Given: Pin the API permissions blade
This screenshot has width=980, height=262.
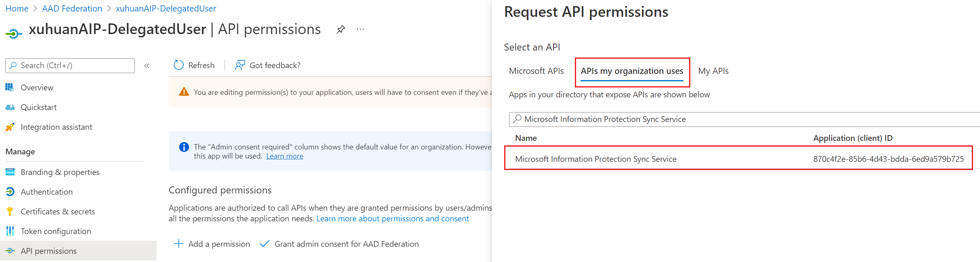Looking at the screenshot, I should (x=341, y=30).
